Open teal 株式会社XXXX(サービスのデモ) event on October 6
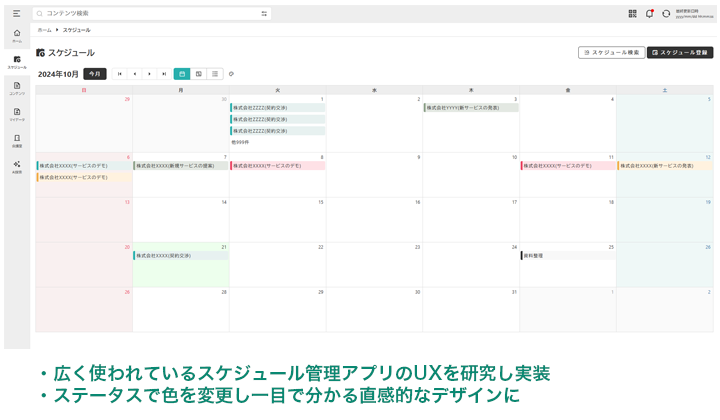The height and width of the screenshot is (420, 720). click(84, 166)
